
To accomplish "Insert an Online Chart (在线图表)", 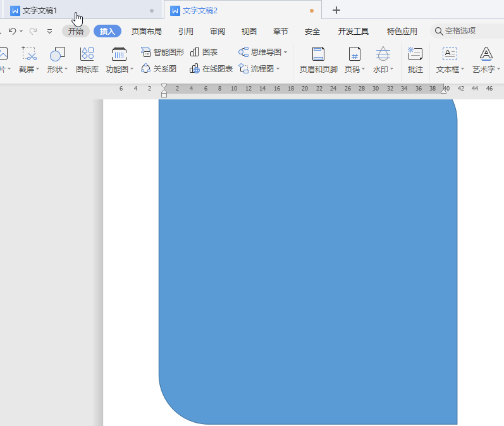I will click(x=211, y=68).
